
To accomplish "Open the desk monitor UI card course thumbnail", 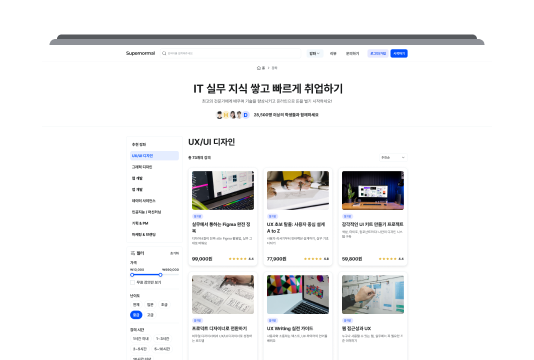I will [x=373, y=190].
